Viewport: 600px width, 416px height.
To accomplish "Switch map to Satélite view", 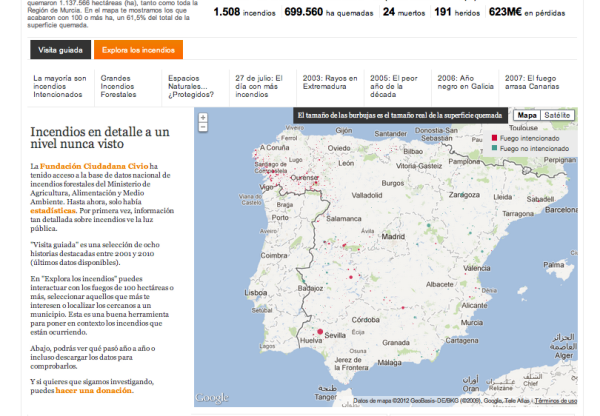I will 557,115.
